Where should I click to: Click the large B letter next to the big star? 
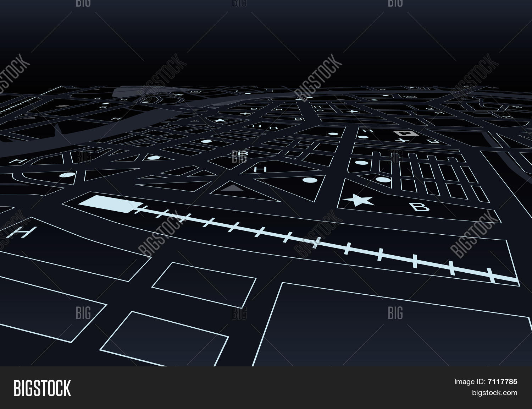420,207
